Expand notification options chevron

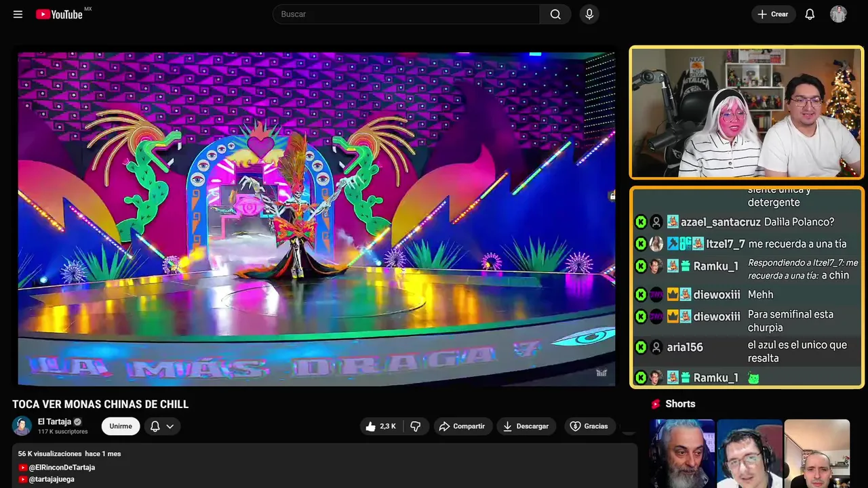point(170,426)
